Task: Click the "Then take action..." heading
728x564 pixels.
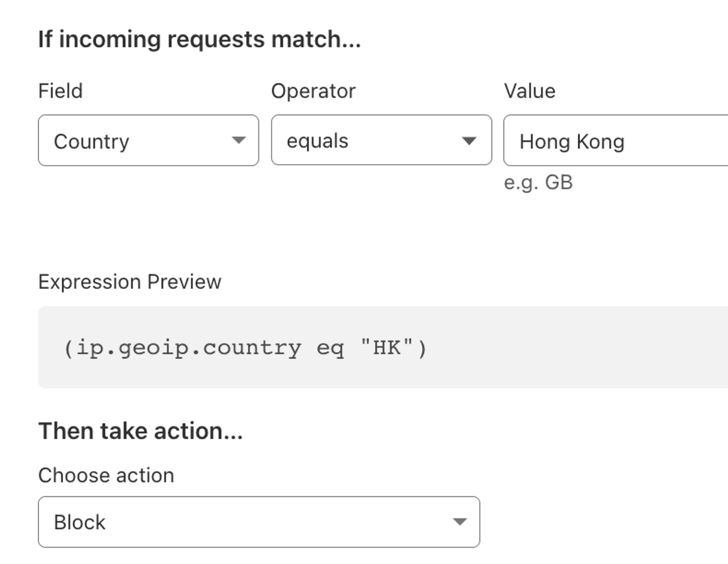Action: coord(141,431)
